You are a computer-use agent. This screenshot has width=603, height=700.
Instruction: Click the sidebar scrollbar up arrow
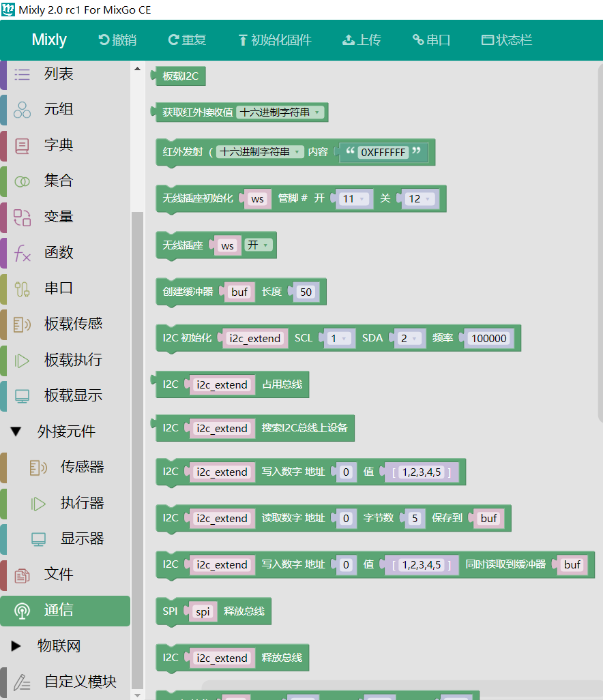coord(138,69)
